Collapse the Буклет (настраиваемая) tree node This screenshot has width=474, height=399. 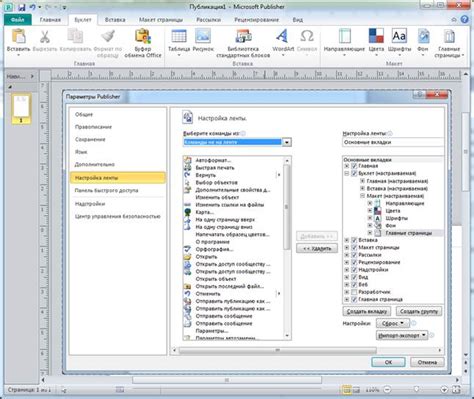347,173
